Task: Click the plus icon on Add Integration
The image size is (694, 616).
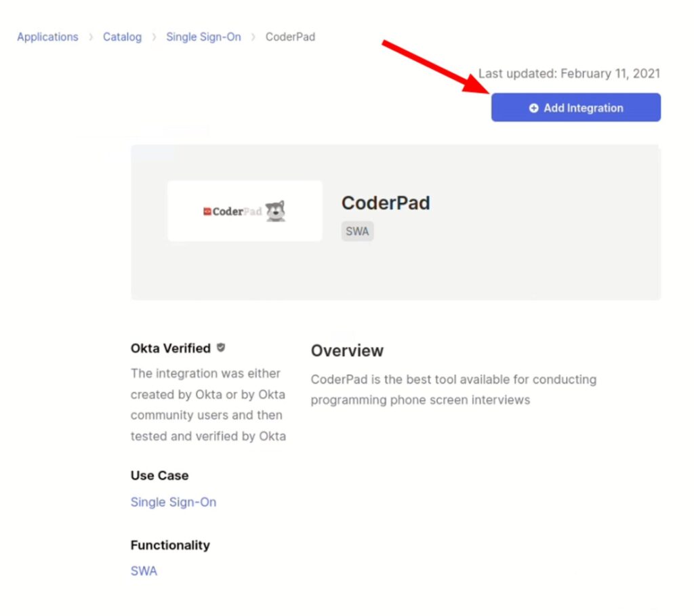Action: [535, 107]
